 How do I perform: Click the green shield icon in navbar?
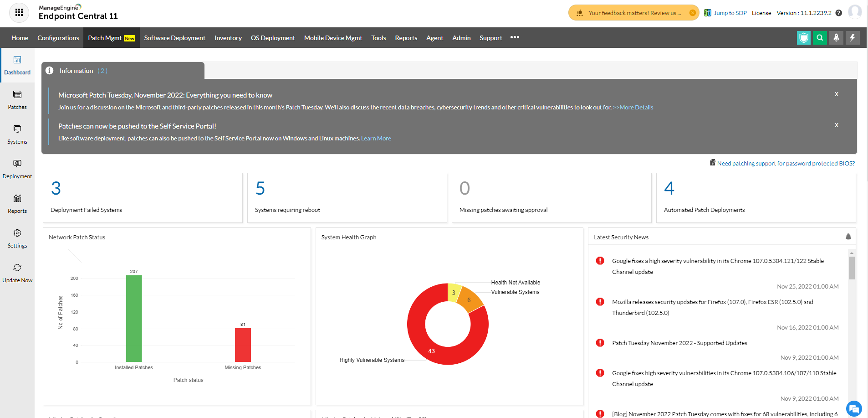(804, 38)
